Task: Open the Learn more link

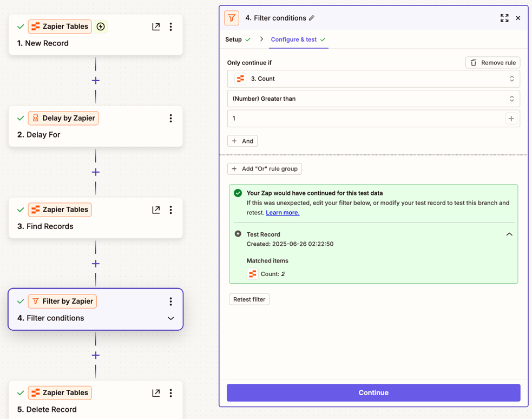Action: 283,213
